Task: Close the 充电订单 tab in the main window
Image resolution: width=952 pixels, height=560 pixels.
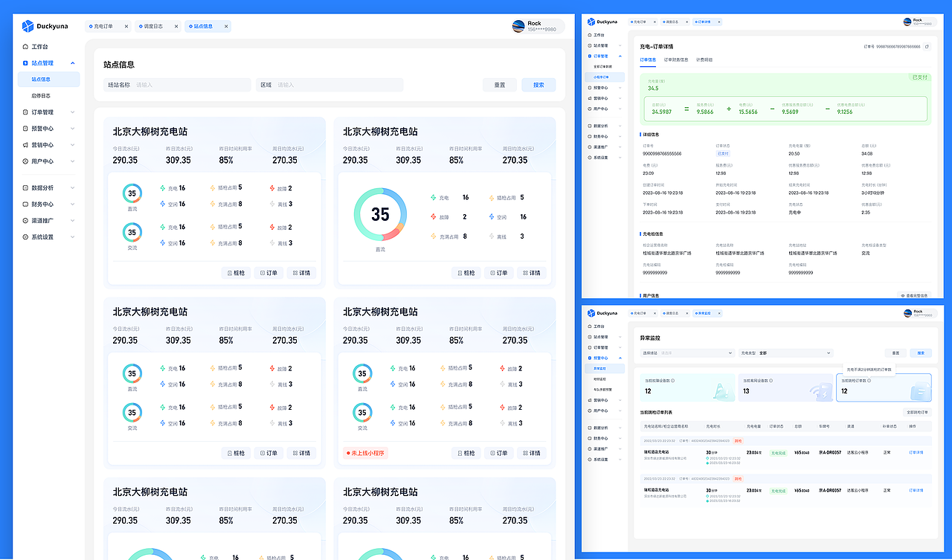Action: coord(126,26)
